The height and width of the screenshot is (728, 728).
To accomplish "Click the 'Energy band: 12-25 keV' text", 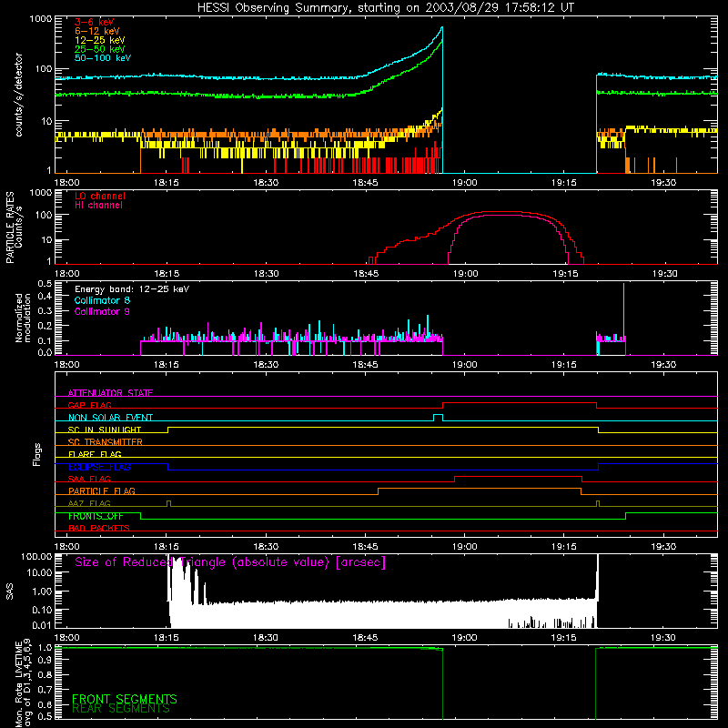I will [132, 289].
